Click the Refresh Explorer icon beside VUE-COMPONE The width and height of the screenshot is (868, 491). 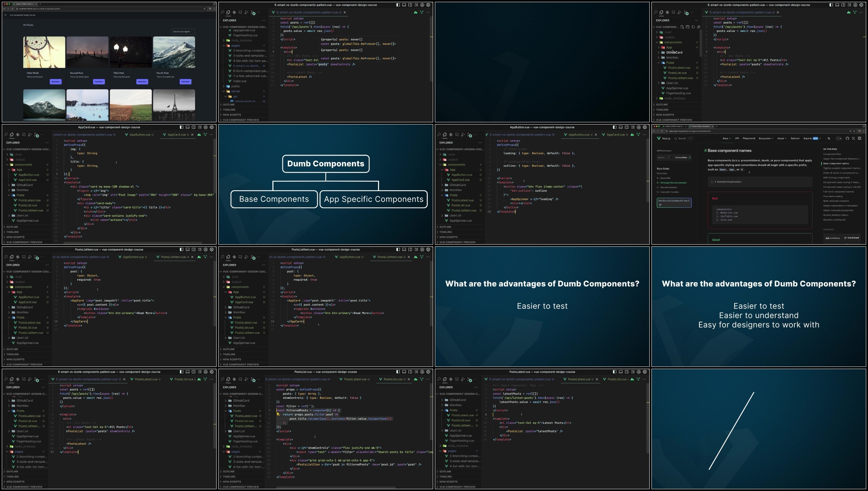[x=693, y=27]
